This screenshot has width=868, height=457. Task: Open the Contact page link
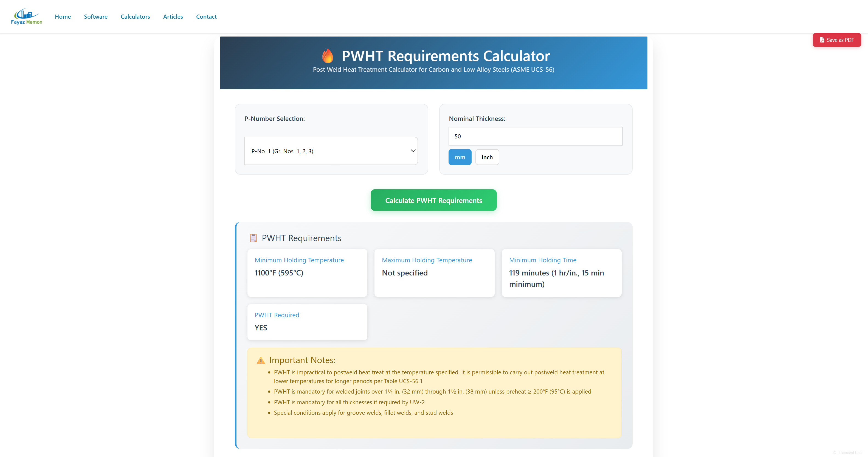pos(206,16)
